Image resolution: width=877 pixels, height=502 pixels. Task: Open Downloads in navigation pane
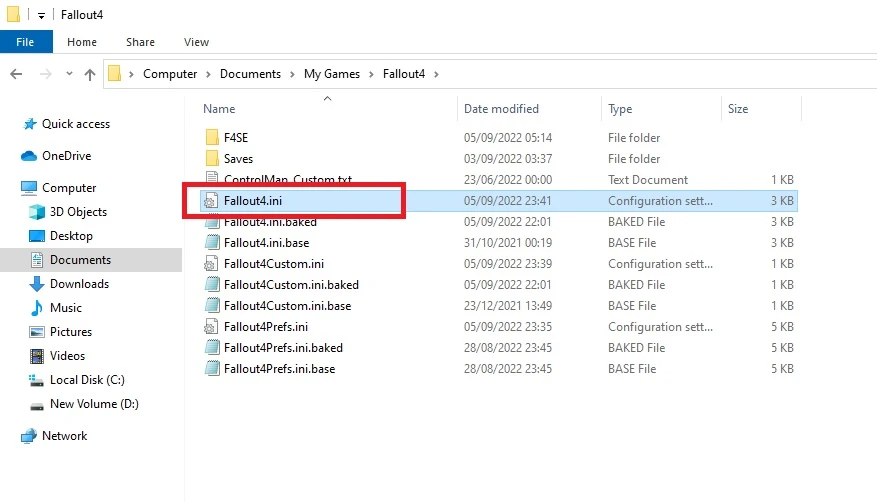pyautogui.click(x=79, y=284)
